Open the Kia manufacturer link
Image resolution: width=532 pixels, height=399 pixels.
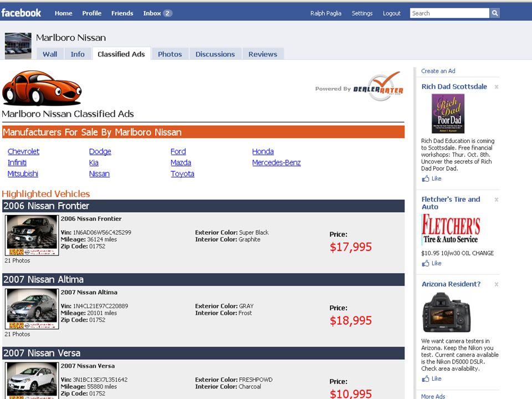94,162
